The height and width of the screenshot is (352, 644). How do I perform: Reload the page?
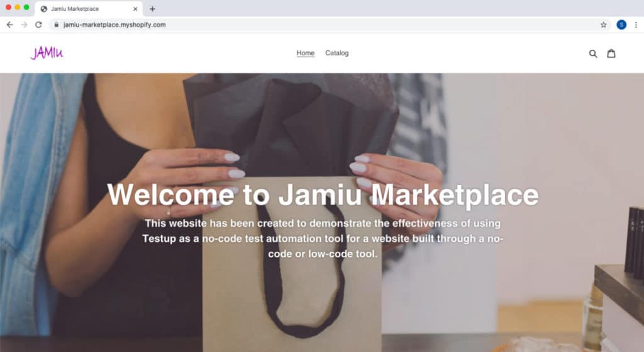point(38,25)
